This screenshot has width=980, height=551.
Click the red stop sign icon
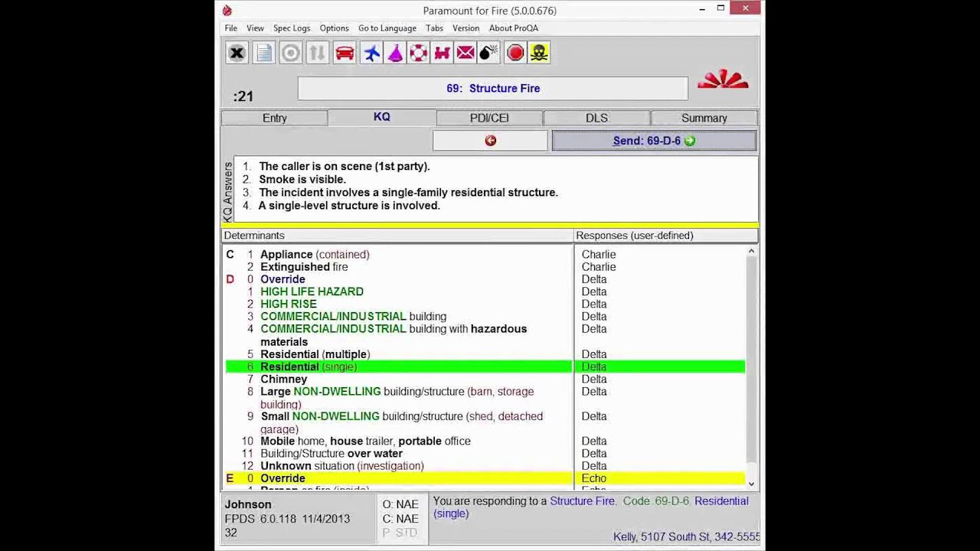click(x=515, y=53)
